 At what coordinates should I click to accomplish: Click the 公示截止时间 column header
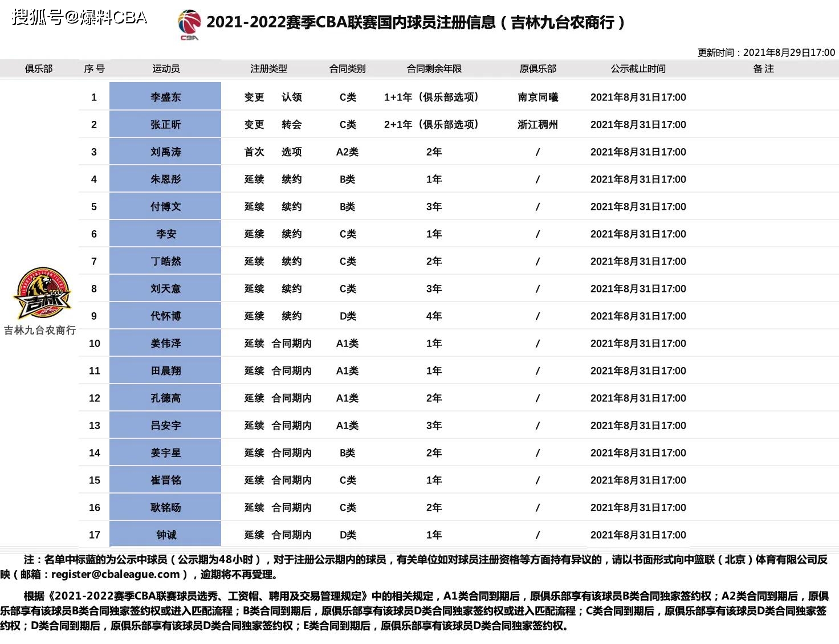[x=638, y=69]
